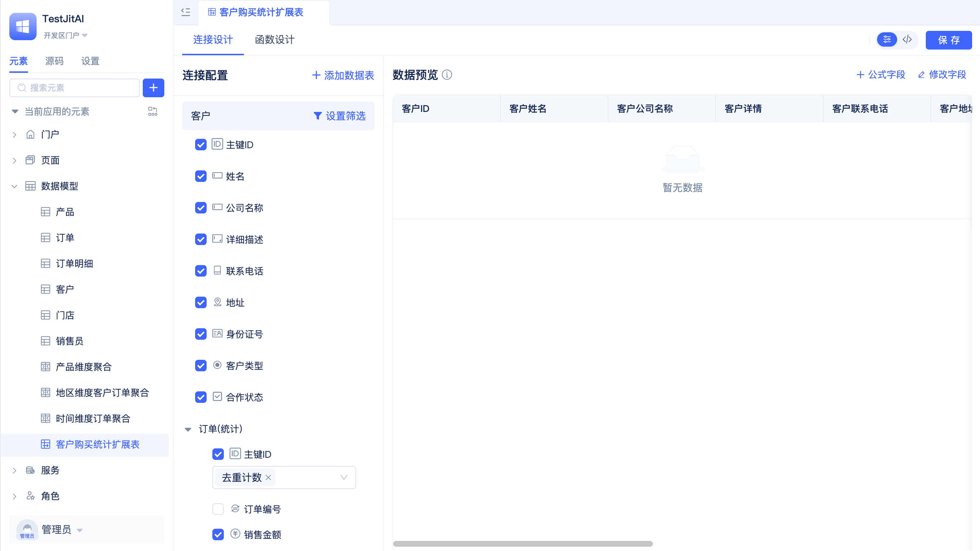Switch to the 源码 tab
The height and width of the screenshot is (551, 980).
(x=55, y=61)
